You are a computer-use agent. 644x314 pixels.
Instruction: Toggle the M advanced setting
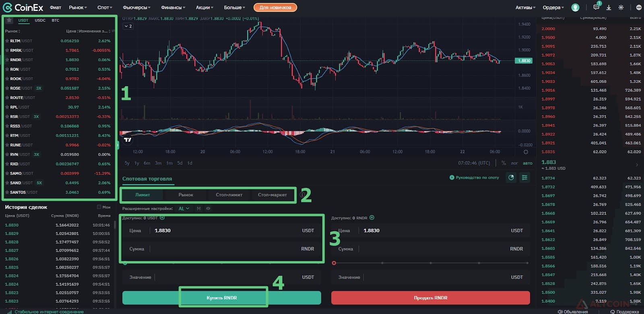pyautogui.click(x=198, y=209)
